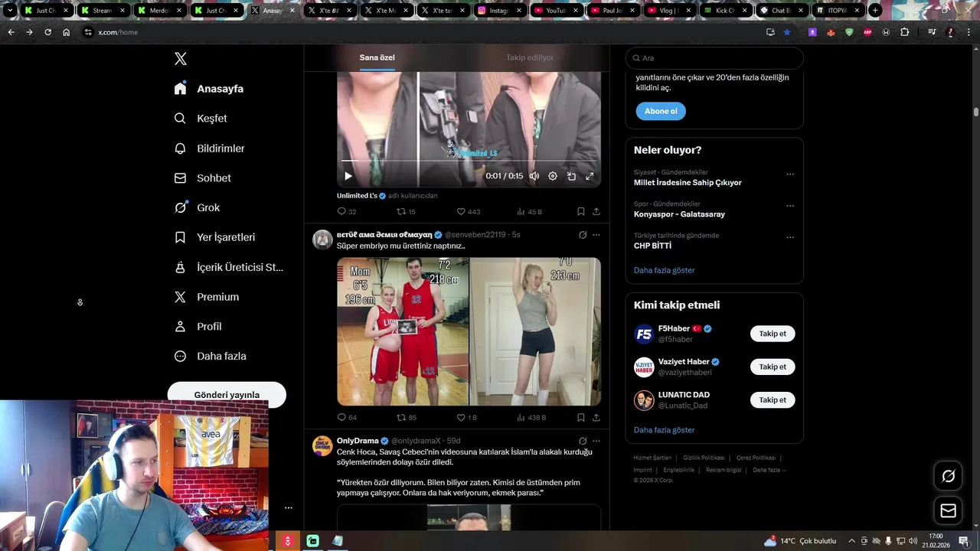
Task: Open new browser tab
Action: point(875,11)
